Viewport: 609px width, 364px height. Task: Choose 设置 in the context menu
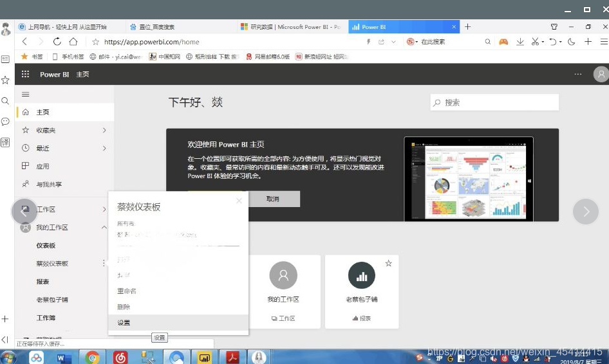click(x=178, y=322)
